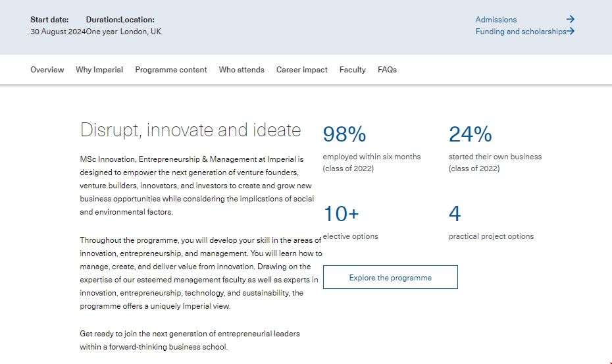Select the Faculty navigation item
This screenshot has height=364, width=612.
pyautogui.click(x=353, y=70)
